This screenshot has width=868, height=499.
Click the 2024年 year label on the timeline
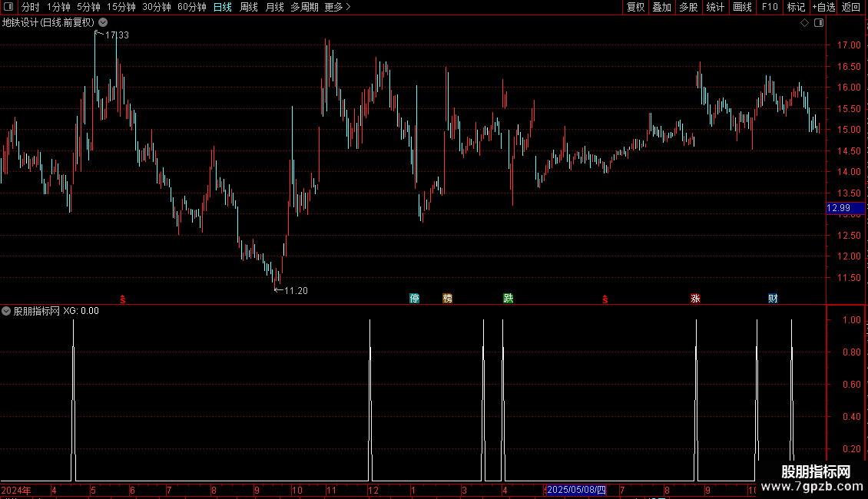[16, 490]
